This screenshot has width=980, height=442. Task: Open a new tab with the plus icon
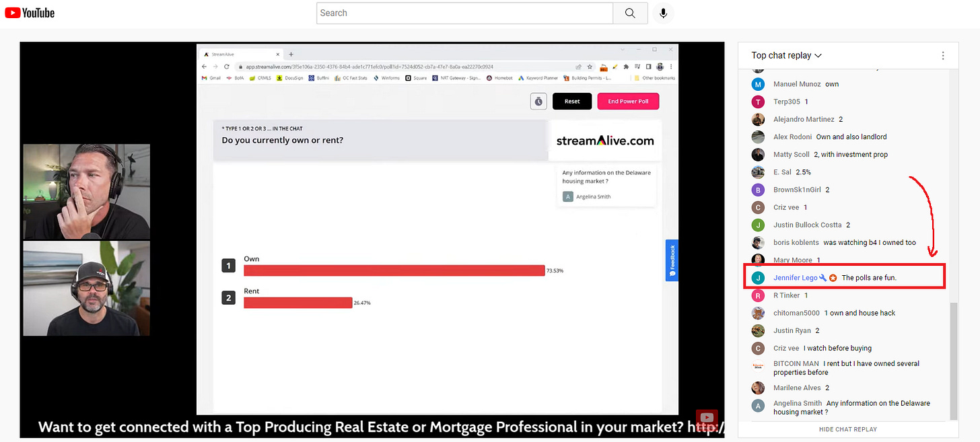click(291, 54)
